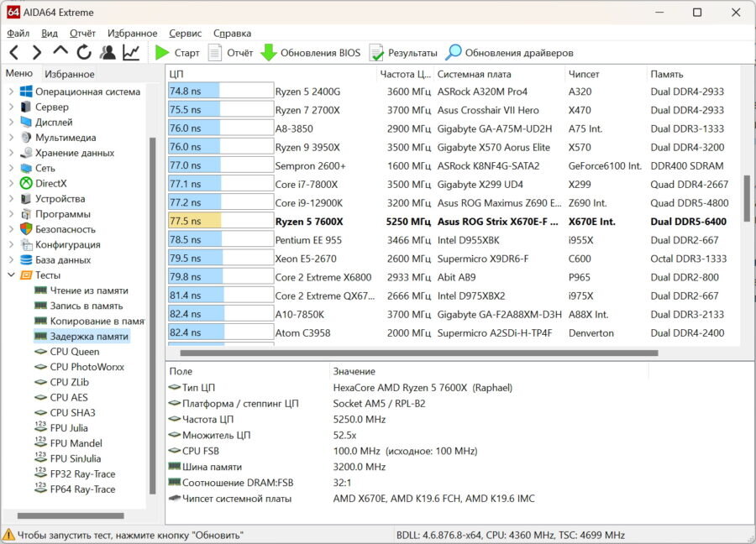Open the graph chart icon in toolbar
Image resolution: width=756 pixels, height=544 pixels.
pyautogui.click(x=131, y=52)
